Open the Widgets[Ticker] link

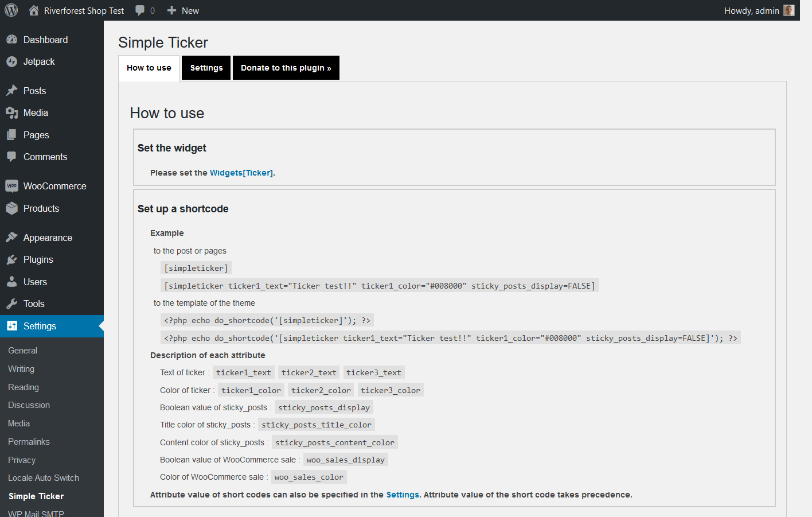tap(241, 173)
